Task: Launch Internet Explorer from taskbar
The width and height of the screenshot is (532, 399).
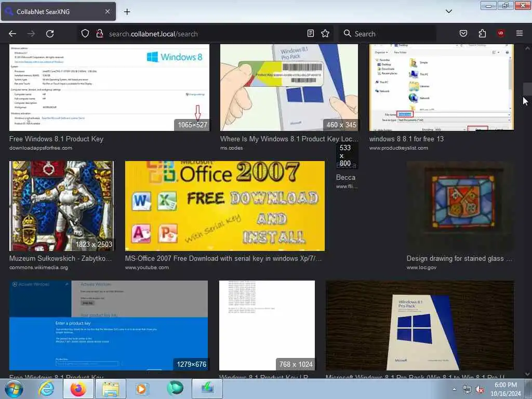Action: point(46,389)
